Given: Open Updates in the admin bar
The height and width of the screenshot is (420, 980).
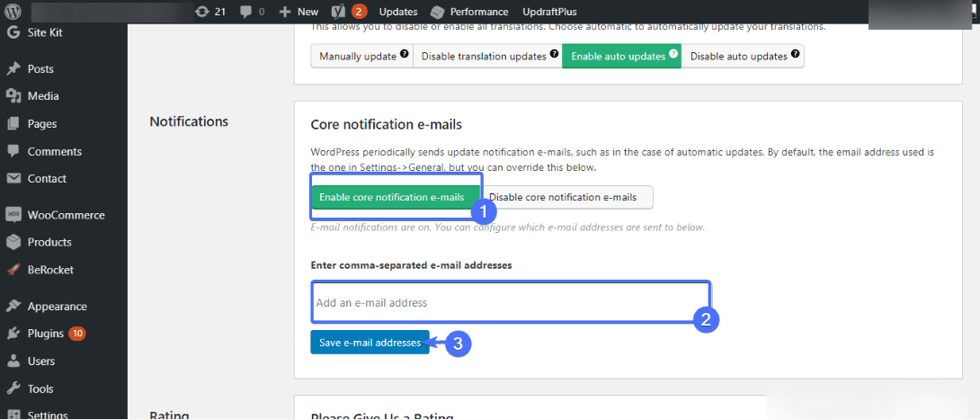Looking at the screenshot, I should point(398,12).
